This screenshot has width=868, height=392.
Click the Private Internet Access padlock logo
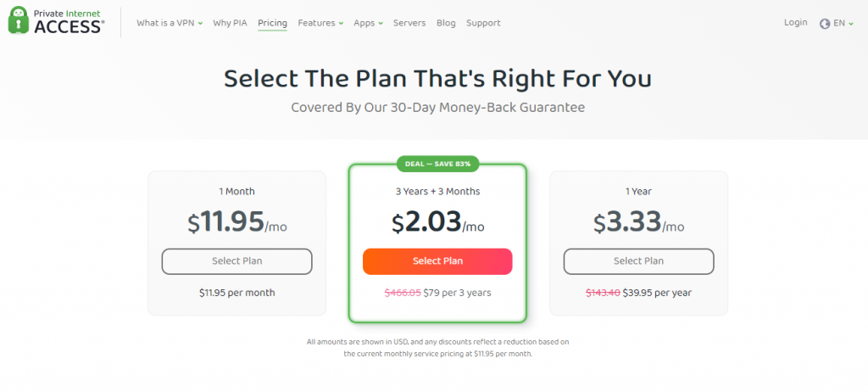19,20
